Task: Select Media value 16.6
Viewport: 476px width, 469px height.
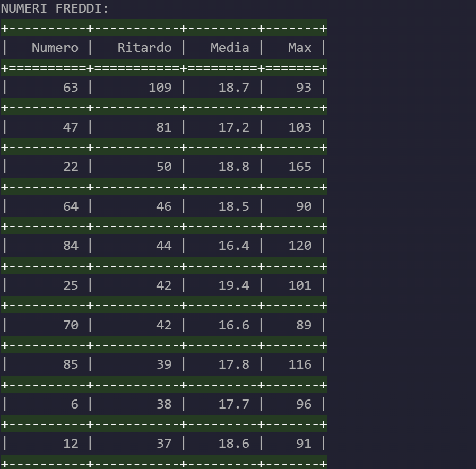Action: [233, 325]
